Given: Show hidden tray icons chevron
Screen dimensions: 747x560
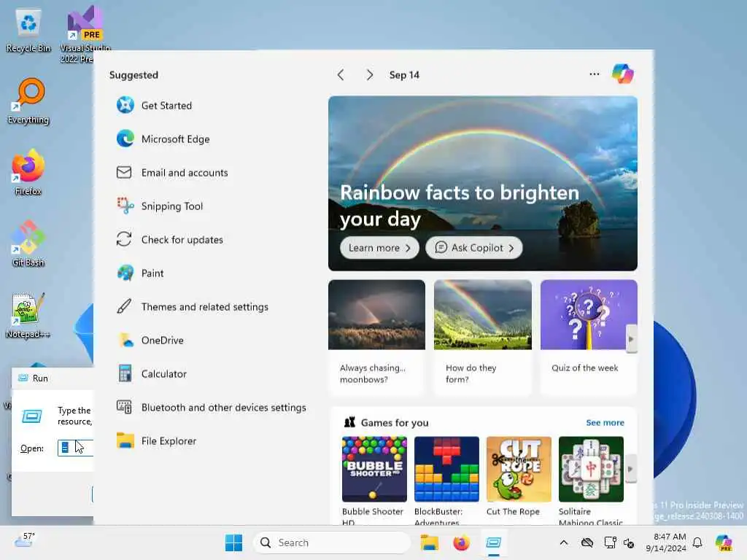Looking at the screenshot, I should [x=564, y=542].
